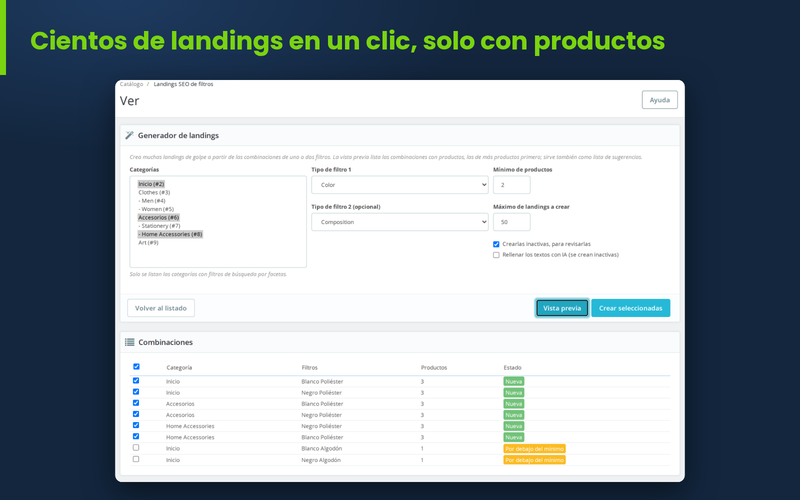Click the Ver page title
The width and height of the screenshot is (800, 500).
tap(129, 101)
